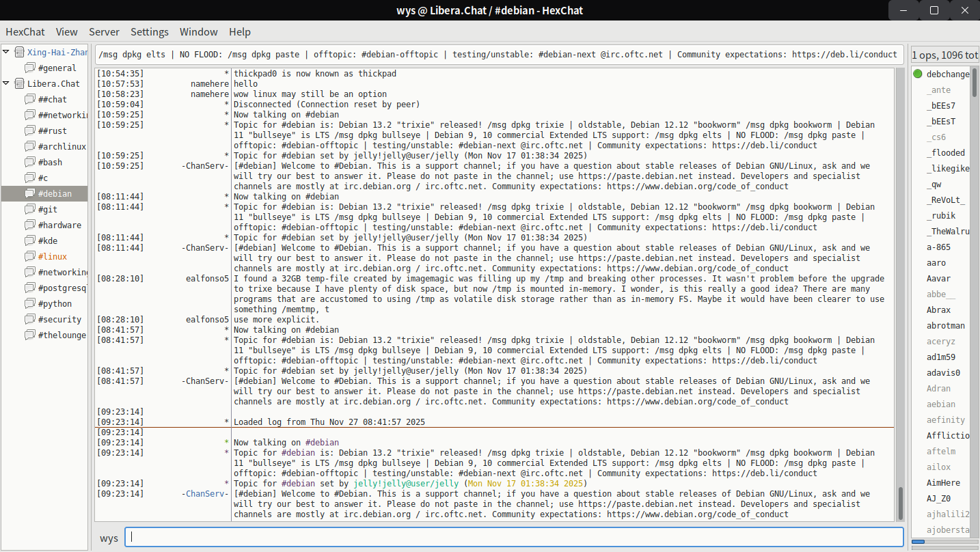Image resolution: width=980 pixels, height=552 pixels.
Task: Open the Settings menu
Action: 150,32
